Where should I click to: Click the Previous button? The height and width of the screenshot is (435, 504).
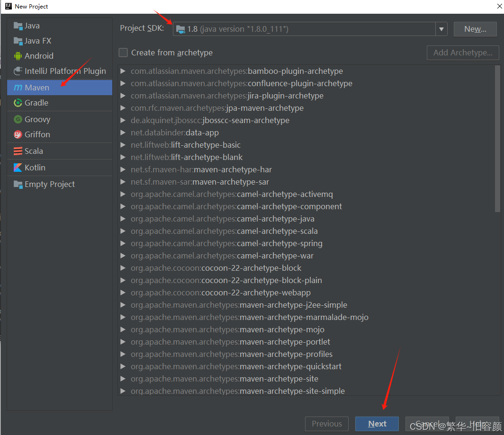pyautogui.click(x=326, y=424)
